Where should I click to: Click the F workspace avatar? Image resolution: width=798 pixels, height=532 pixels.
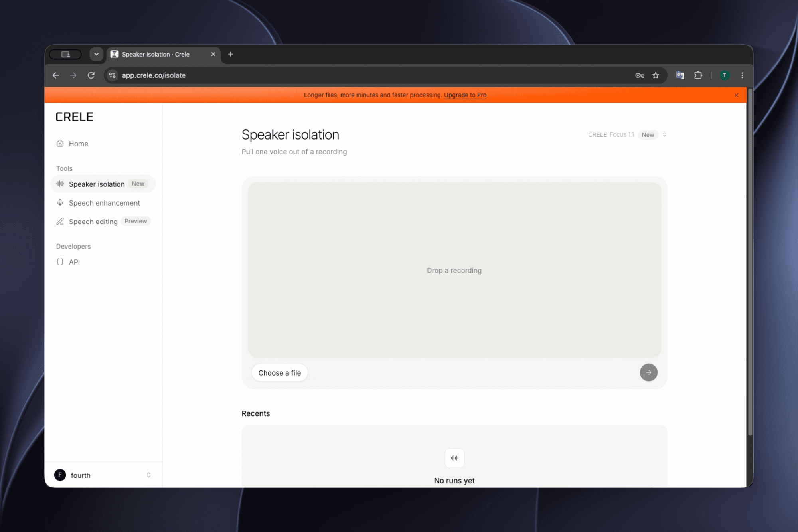point(60,475)
